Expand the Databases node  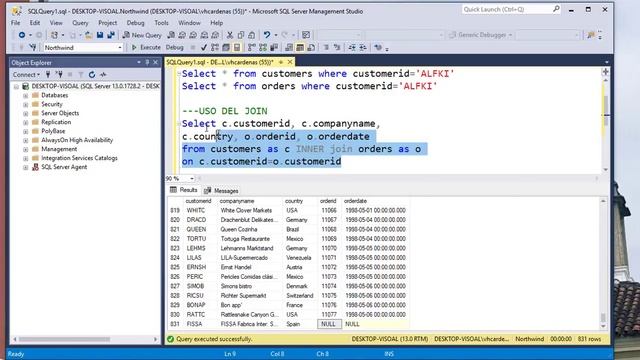(26, 96)
